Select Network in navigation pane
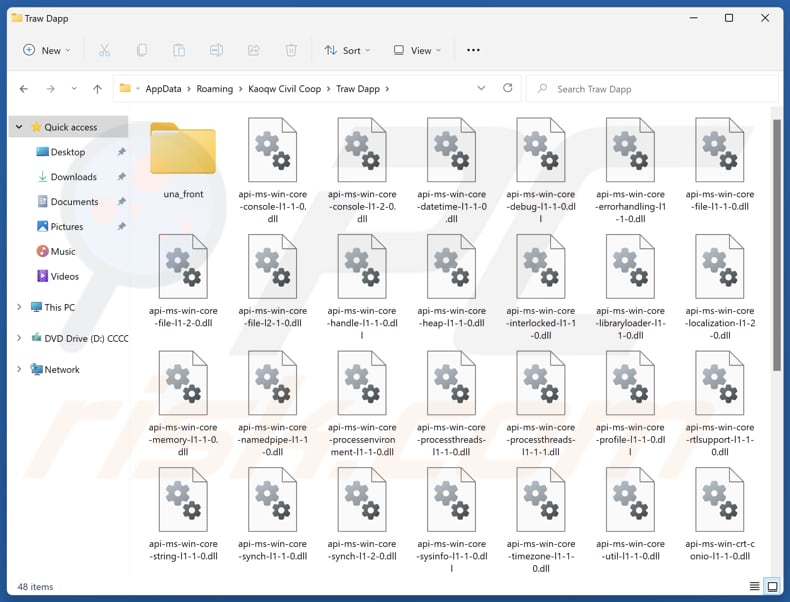 click(x=61, y=369)
